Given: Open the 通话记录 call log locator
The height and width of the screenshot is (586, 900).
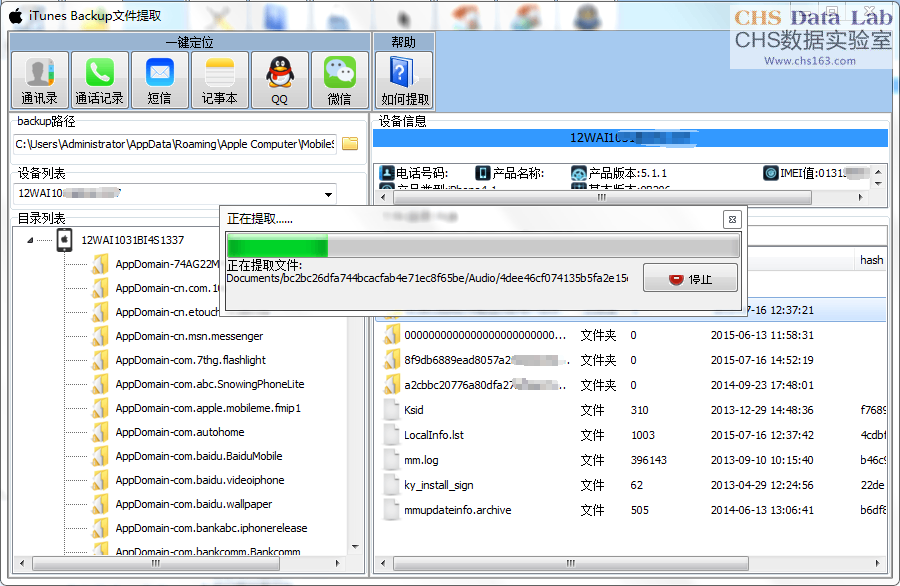Looking at the screenshot, I should pyautogui.click(x=100, y=80).
